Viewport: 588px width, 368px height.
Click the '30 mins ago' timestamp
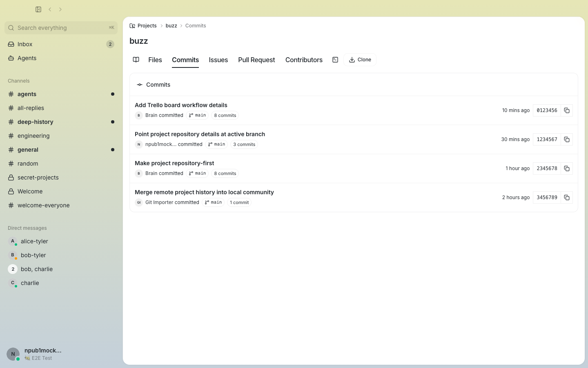[515, 139]
